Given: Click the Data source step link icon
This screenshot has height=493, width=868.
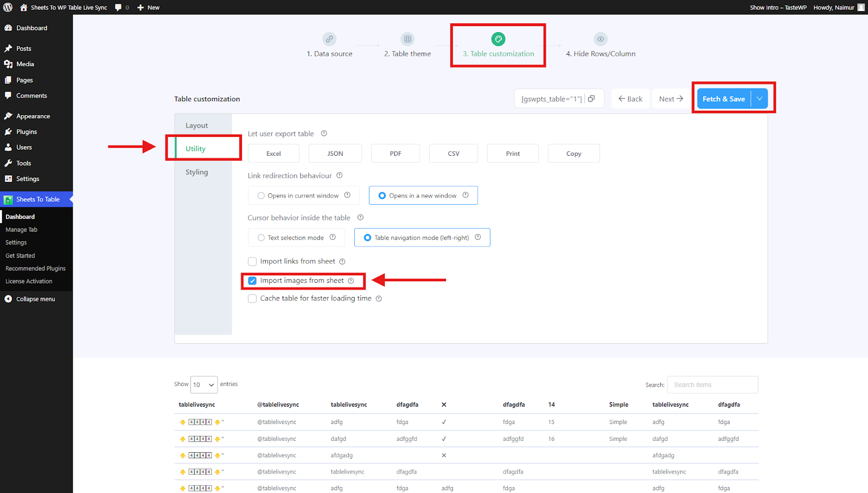Looking at the screenshot, I should pyautogui.click(x=329, y=39).
